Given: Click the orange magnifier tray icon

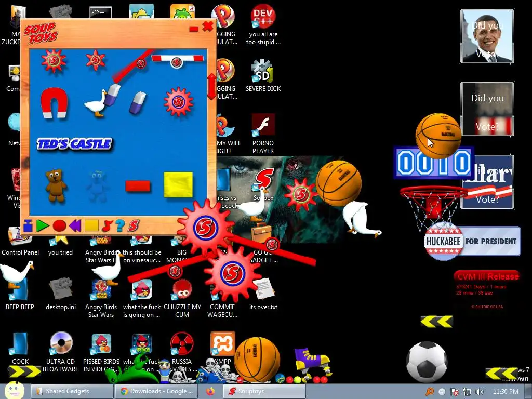Looking at the screenshot, I should 430,392.
